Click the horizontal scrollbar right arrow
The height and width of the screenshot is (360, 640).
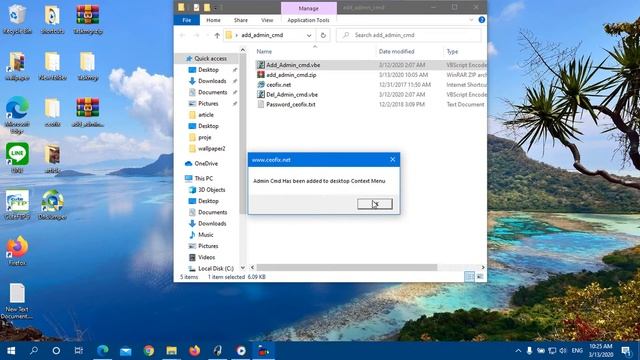tap(483, 267)
